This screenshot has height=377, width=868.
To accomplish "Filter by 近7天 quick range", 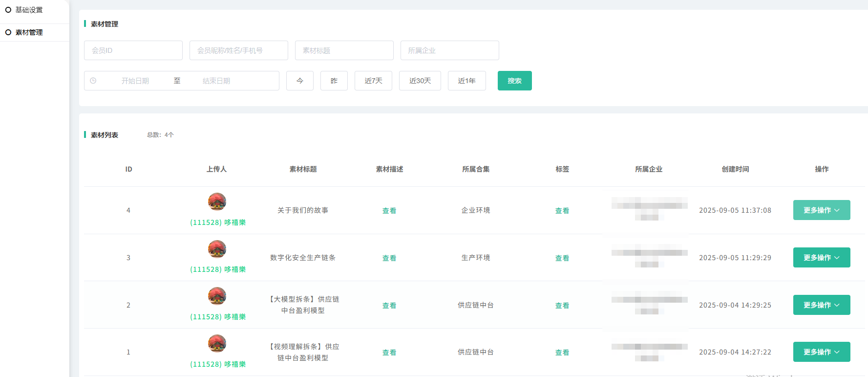I will (373, 81).
